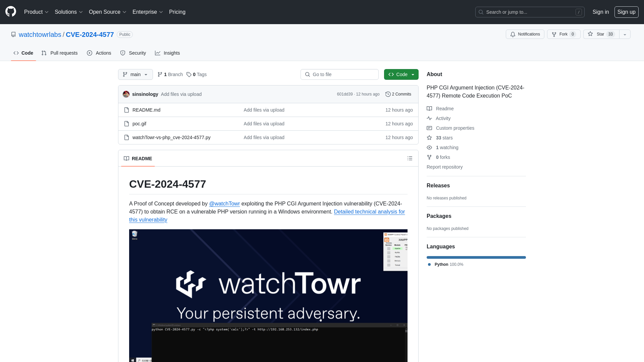Click the Sign in link
The height and width of the screenshot is (362, 644).
coord(600,12)
